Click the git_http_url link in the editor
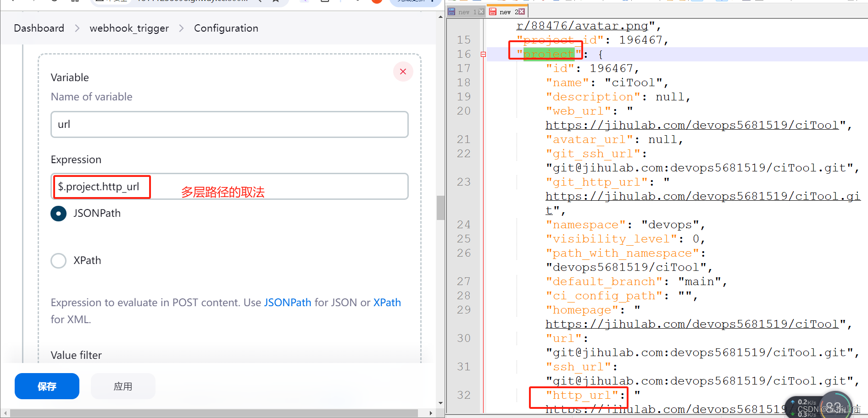868x418 pixels. tap(703, 196)
